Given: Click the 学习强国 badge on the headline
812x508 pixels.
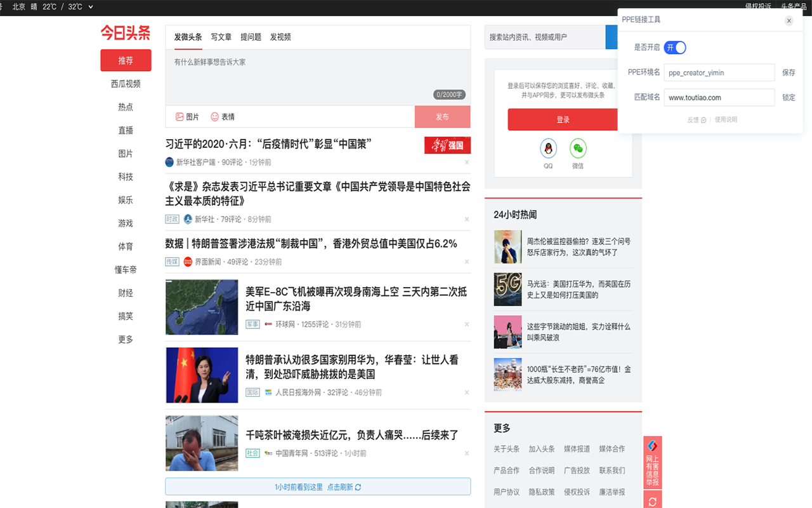Looking at the screenshot, I should pos(447,145).
